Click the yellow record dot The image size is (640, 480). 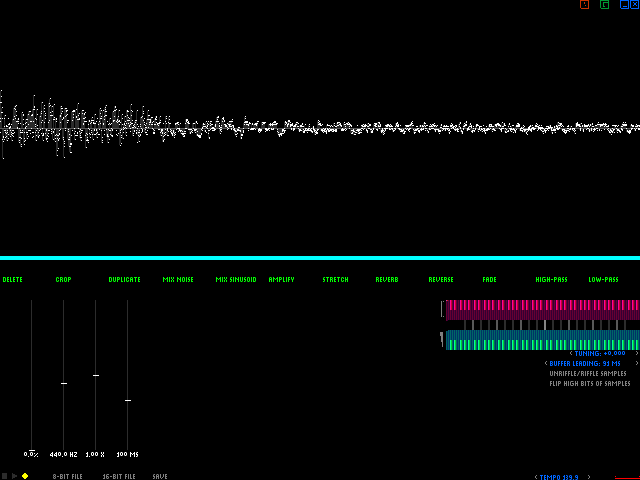(x=25, y=476)
